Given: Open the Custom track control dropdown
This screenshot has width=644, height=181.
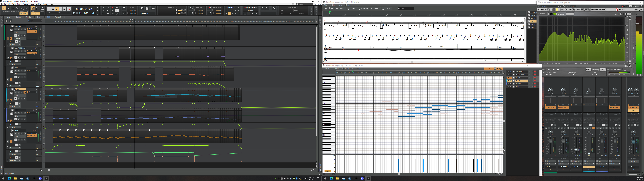Looking at the screenshot, I should 35,21.
